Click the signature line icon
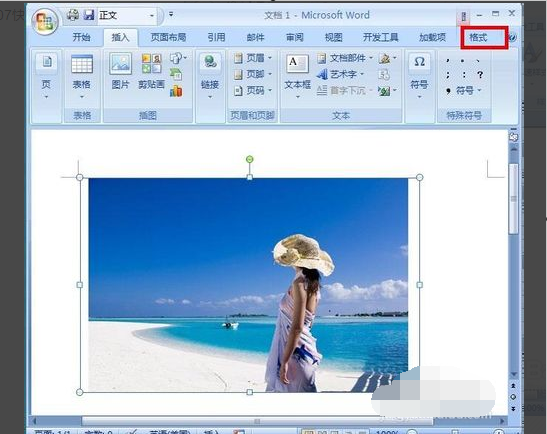547x434 pixels. [388, 58]
